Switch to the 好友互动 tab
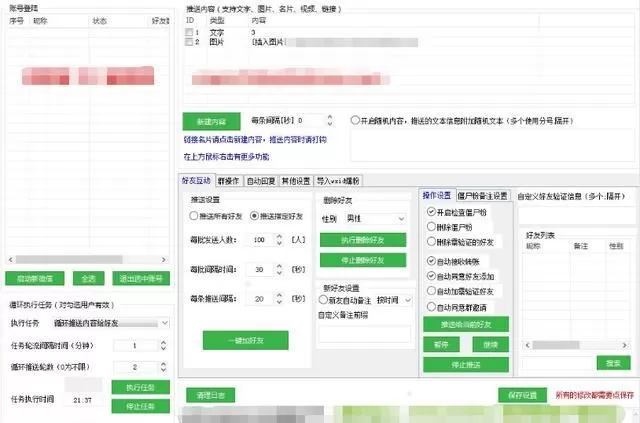The height and width of the screenshot is (423, 640). click(196, 180)
